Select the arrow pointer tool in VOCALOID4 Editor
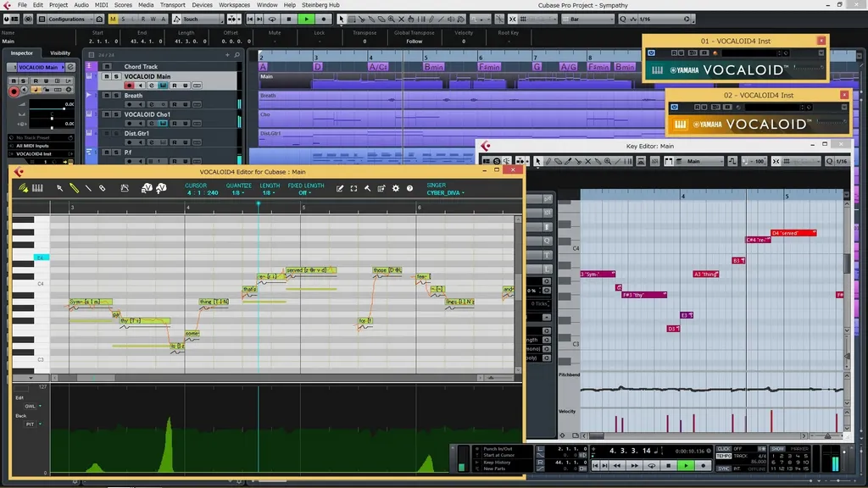Image resolution: width=868 pixels, height=488 pixels. 60,189
